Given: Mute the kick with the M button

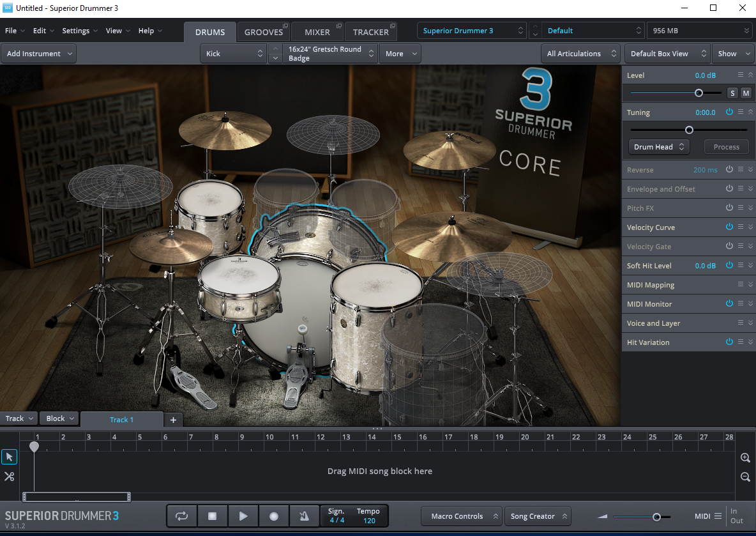Looking at the screenshot, I should tap(746, 93).
